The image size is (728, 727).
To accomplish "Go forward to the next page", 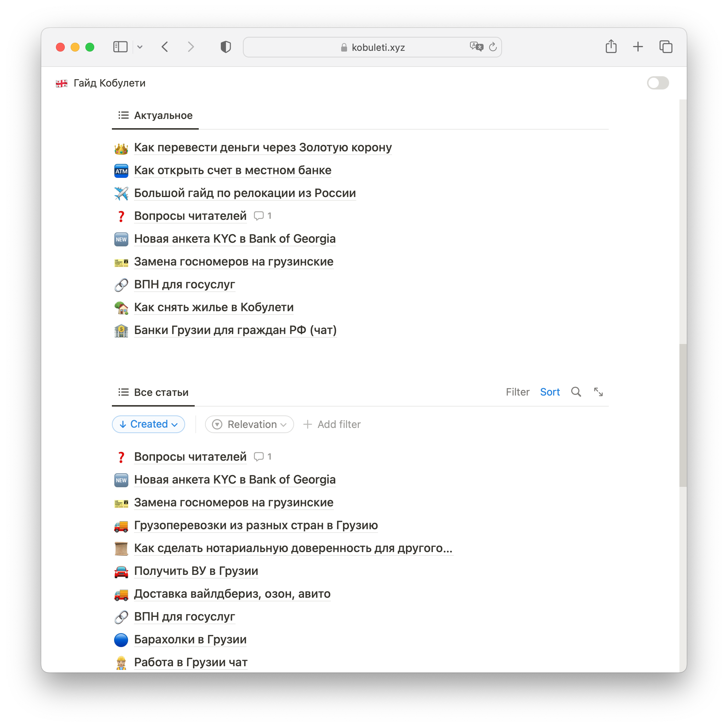I will [191, 47].
